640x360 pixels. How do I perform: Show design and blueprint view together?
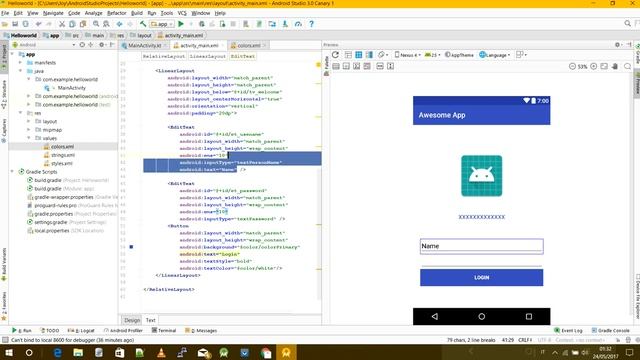pos(369,55)
